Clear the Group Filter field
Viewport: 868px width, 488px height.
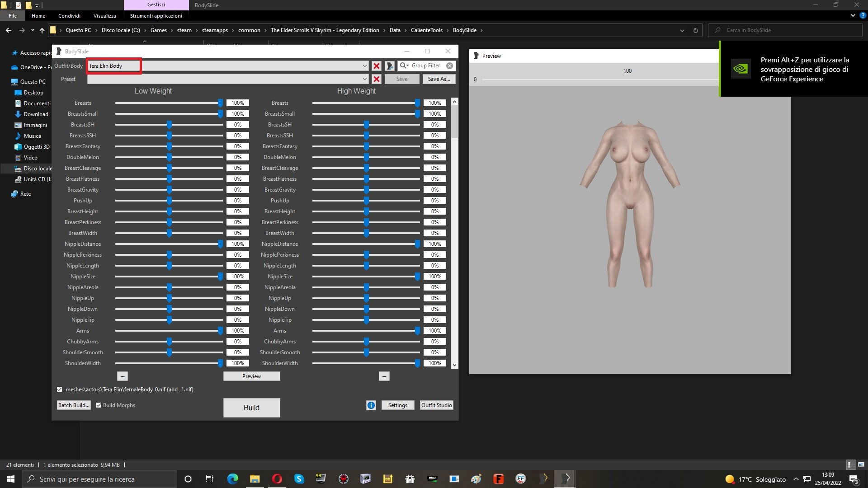click(x=449, y=66)
